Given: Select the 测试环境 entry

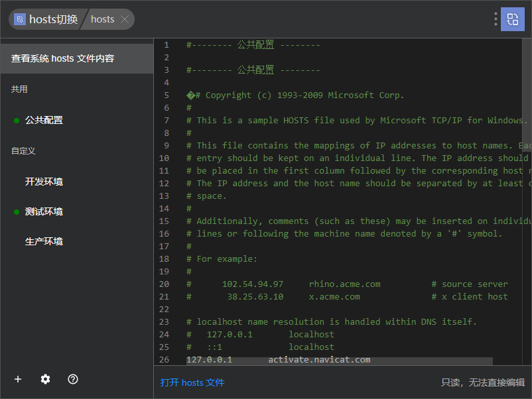Looking at the screenshot, I should click(x=44, y=211).
